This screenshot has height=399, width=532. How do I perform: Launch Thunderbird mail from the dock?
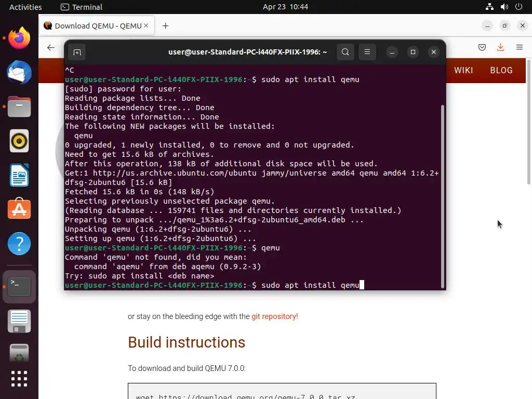pyautogui.click(x=19, y=72)
